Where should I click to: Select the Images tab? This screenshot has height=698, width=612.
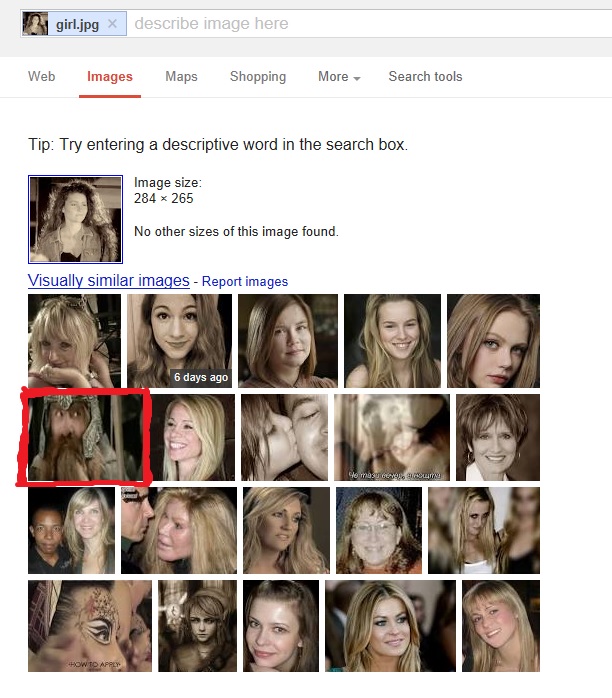[x=110, y=76]
